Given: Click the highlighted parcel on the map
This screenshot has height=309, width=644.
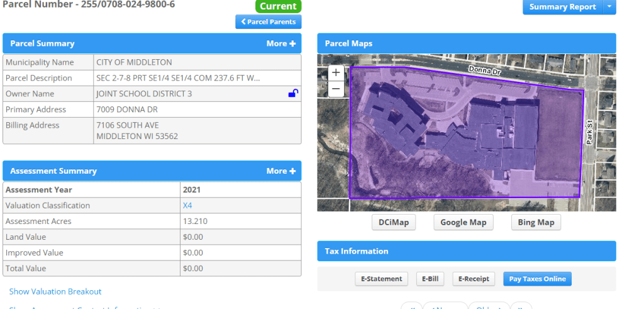Looking at the screenshot, I should [465, 138].
